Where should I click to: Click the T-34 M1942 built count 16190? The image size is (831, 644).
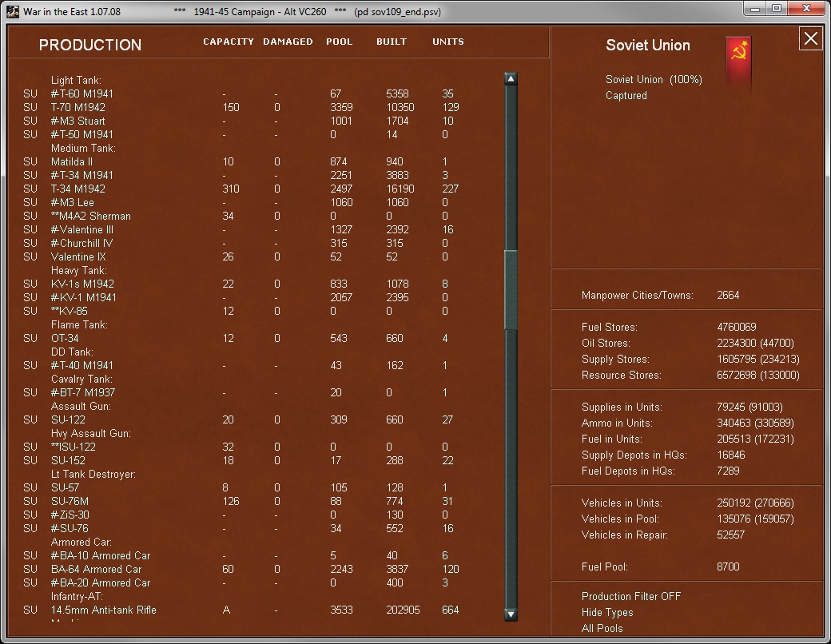(400, 189)
